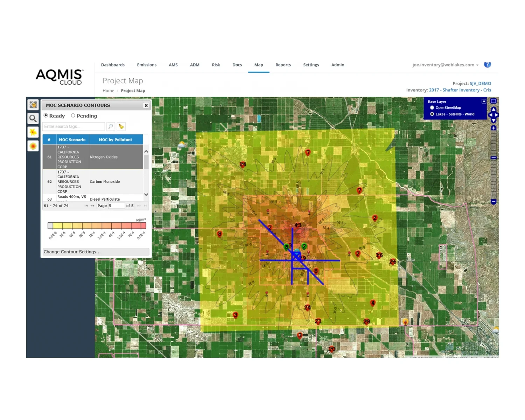Open the Reports menu
The image size is (525, 420).
point(283,65)
